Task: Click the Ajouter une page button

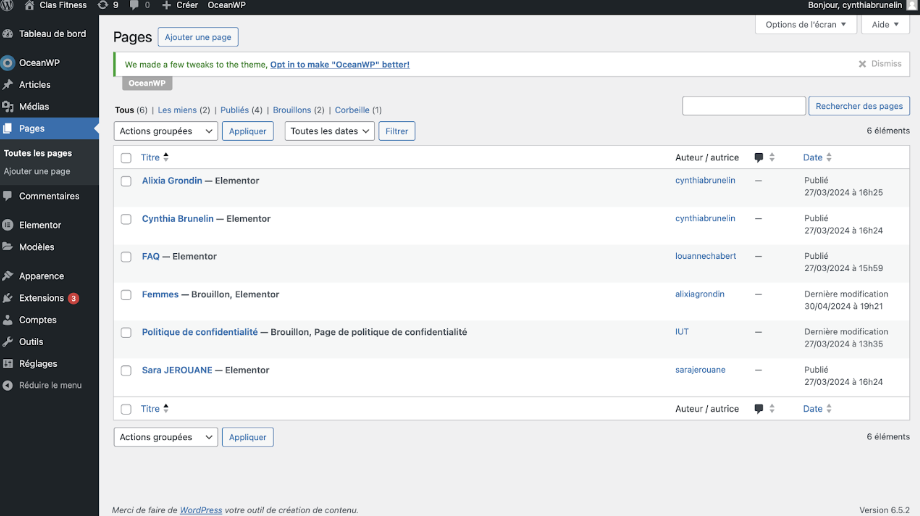Action: click(198, 38)
